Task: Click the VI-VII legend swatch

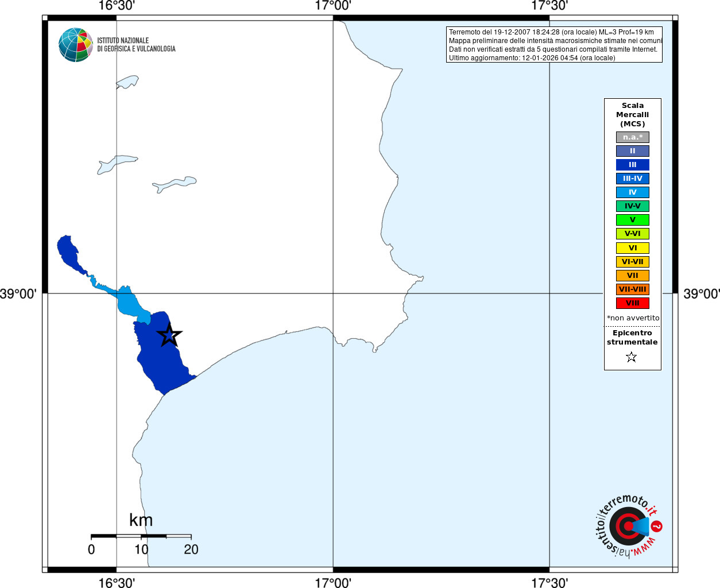Action: [x=633, y=262]
